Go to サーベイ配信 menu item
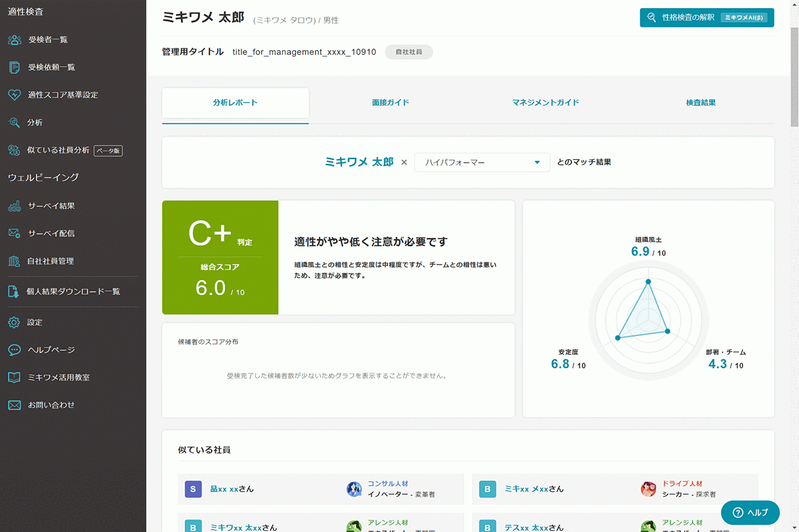The width and height of the screenshot is (799, 532). coord(51,233)
